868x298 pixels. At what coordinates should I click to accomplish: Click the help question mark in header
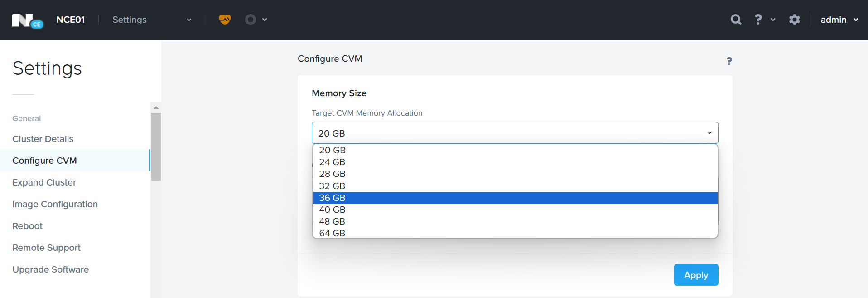758,20
